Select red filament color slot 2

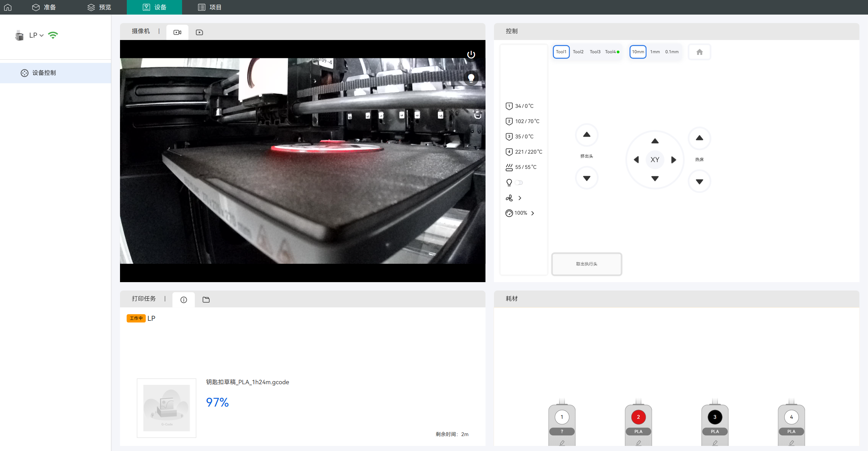[x=638, y=417]
